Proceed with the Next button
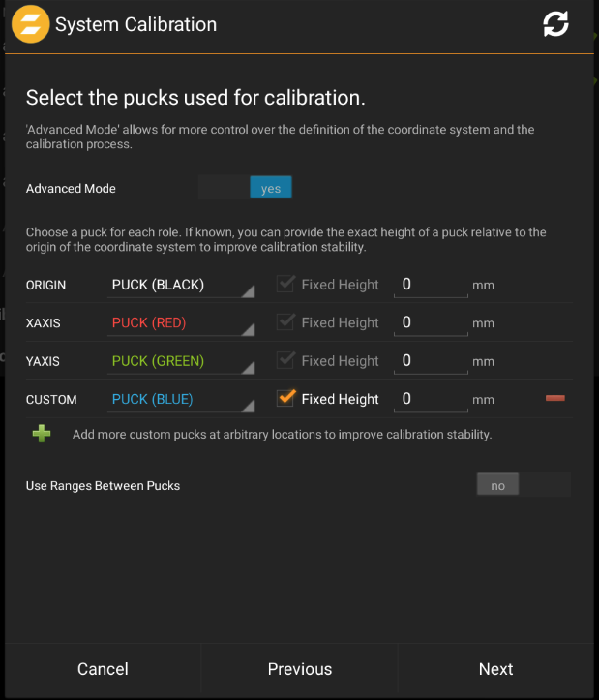Screen dimensions: 599x700 tap(495, 669)
